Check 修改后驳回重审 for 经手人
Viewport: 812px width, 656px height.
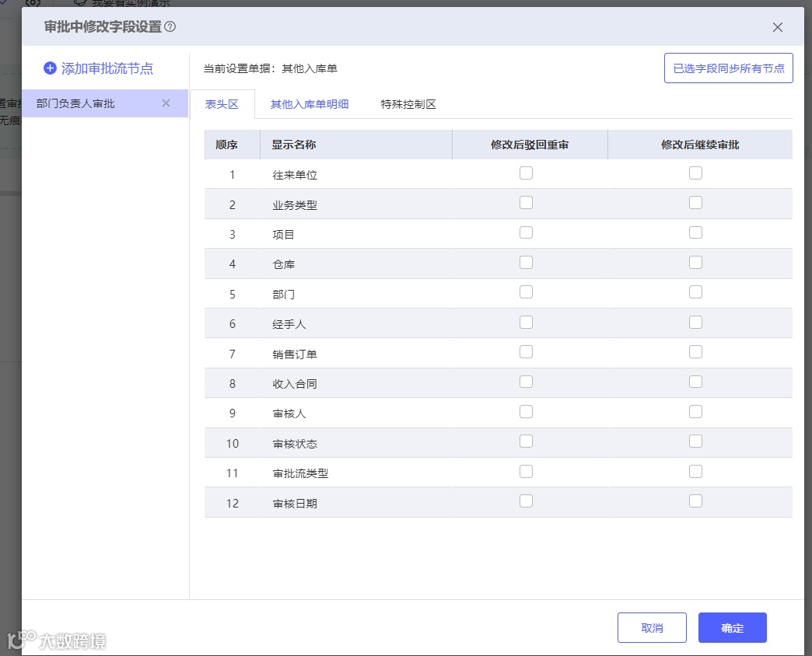(x=526, y=323)
